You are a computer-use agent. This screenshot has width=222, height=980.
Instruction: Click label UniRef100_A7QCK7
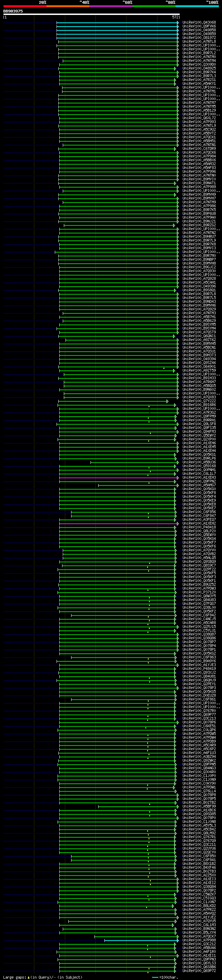tap(199, 936)
